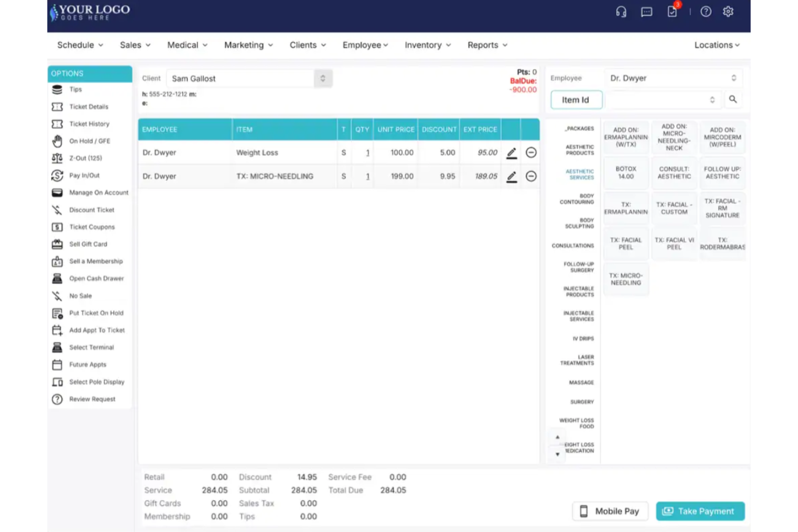798x532 pixels.
Task: Open the settings gear icon
Action: point(728,11)
